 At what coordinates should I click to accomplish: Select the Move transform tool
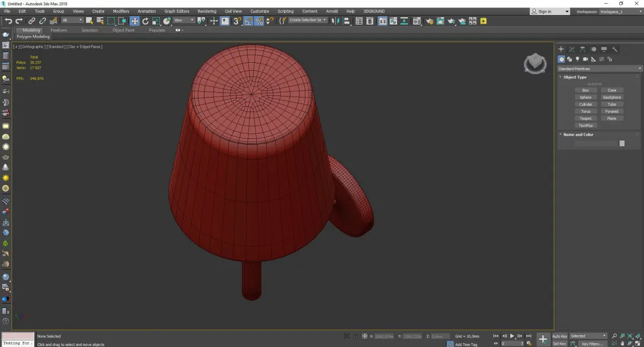[x=134, y=21]
